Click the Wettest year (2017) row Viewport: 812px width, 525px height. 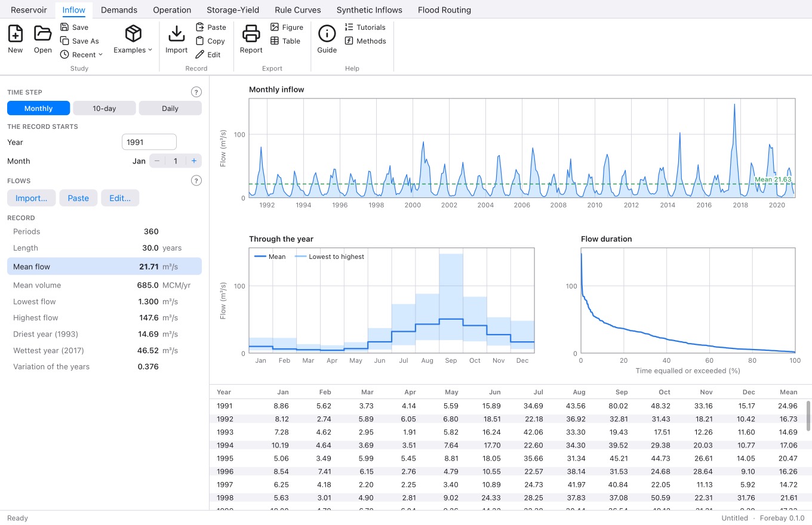[x=104, y=351]
